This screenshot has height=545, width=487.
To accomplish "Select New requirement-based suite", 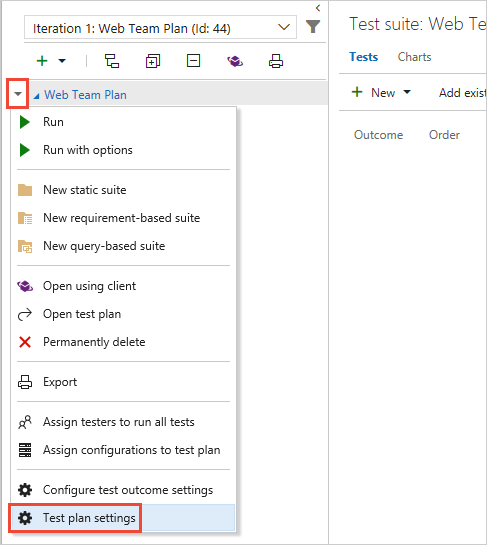I will coord(123,218).
